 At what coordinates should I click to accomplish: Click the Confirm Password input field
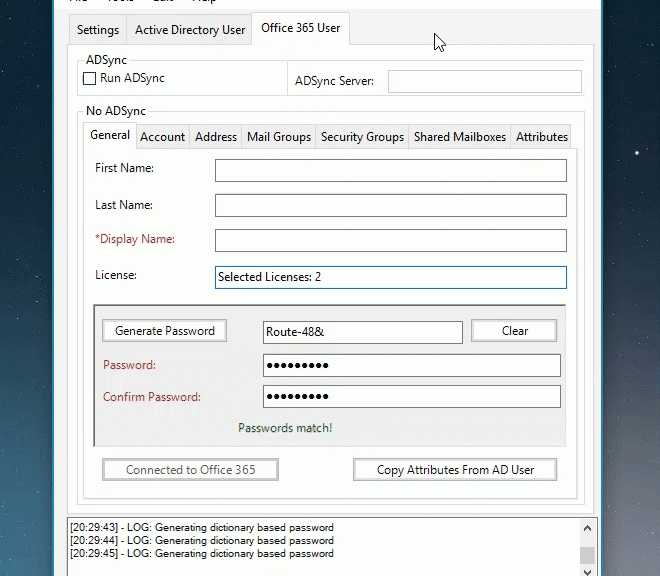click(412, 397)
